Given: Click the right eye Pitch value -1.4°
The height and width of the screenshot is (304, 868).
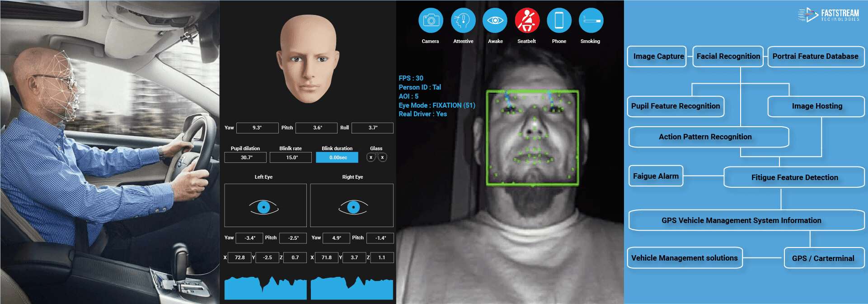Looking at the screenshot, I should point(380,238).
